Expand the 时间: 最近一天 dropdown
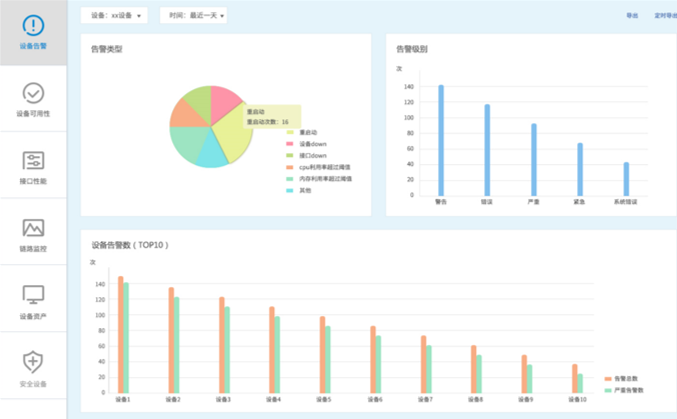The width and height of the screenshot is (677, 419). (193, 16)
